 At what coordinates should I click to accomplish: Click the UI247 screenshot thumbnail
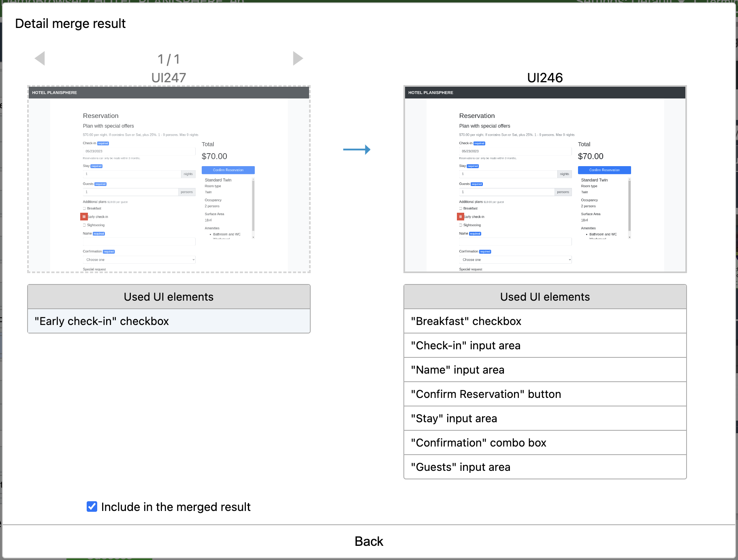click(169, 178)
